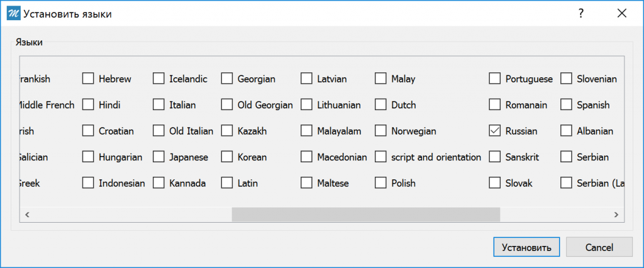Click the Cancel button
Viewport: 644px width, 268px height.
click(x=599, y=247)
